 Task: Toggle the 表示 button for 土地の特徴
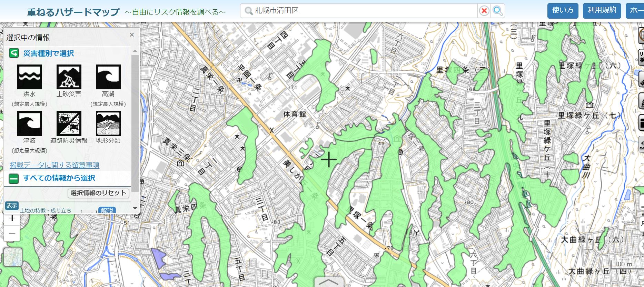click(12, 206)
